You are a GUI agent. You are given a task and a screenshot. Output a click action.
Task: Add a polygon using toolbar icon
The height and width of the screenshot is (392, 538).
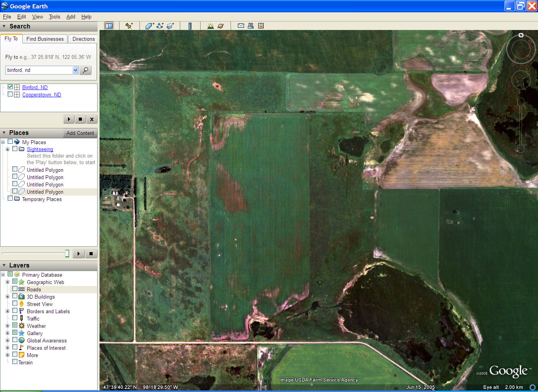149,26
